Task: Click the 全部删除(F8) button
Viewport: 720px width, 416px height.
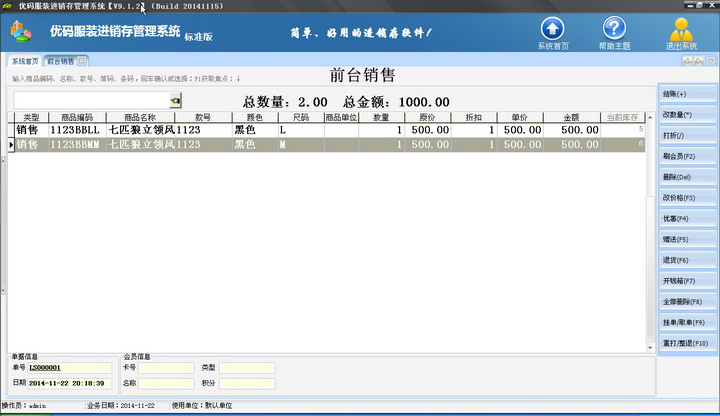Action: click(x=687, y=302)
